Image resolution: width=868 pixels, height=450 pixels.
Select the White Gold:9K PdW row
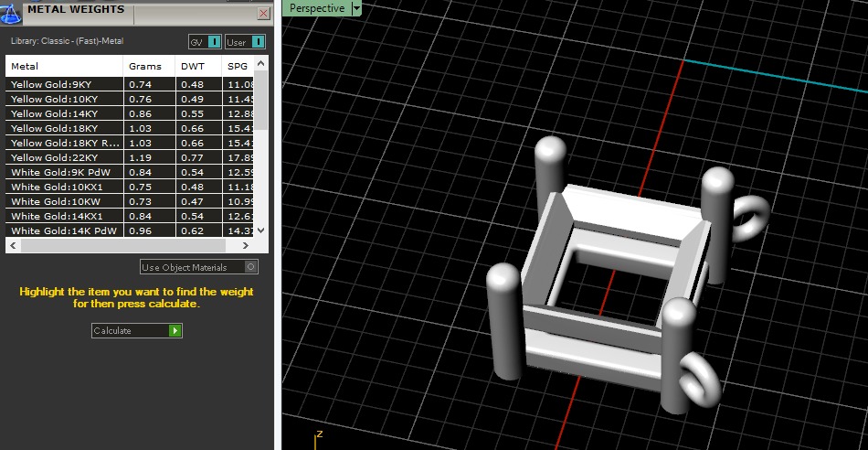point(130,172)
